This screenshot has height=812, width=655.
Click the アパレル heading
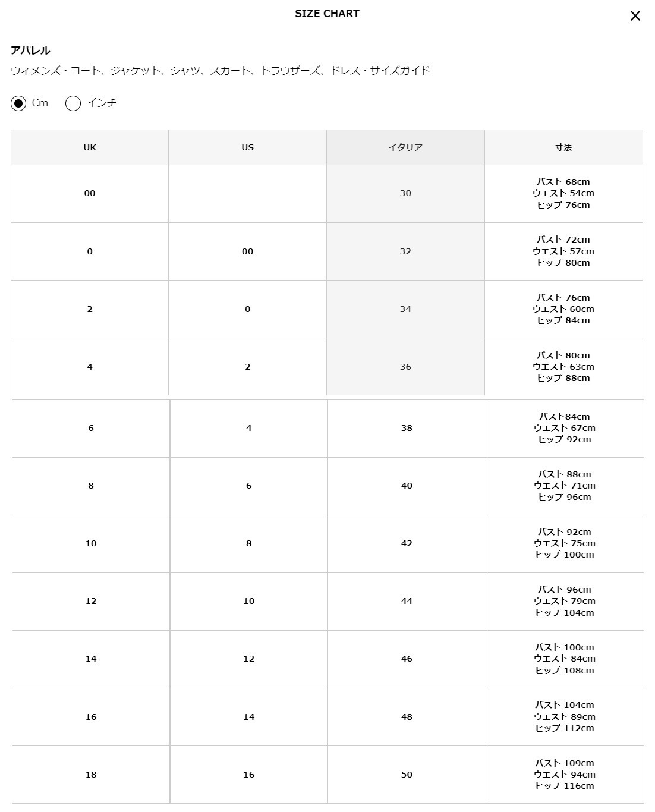[x=30, y=51]
